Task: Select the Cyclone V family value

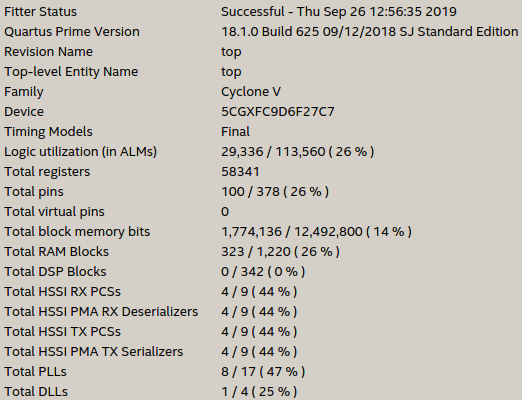Action: tap(251, 92)
